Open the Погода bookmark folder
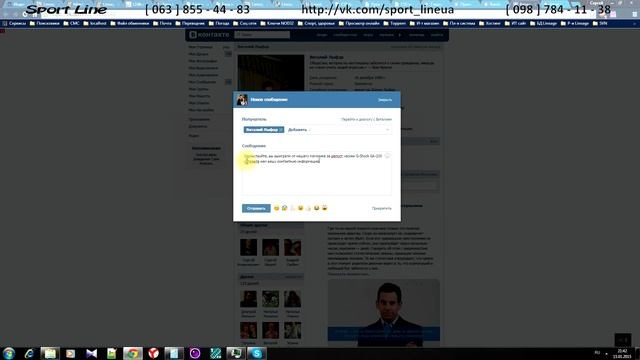Screen dimensions: 640x360 pyautogui.click(x=219, y=24)
